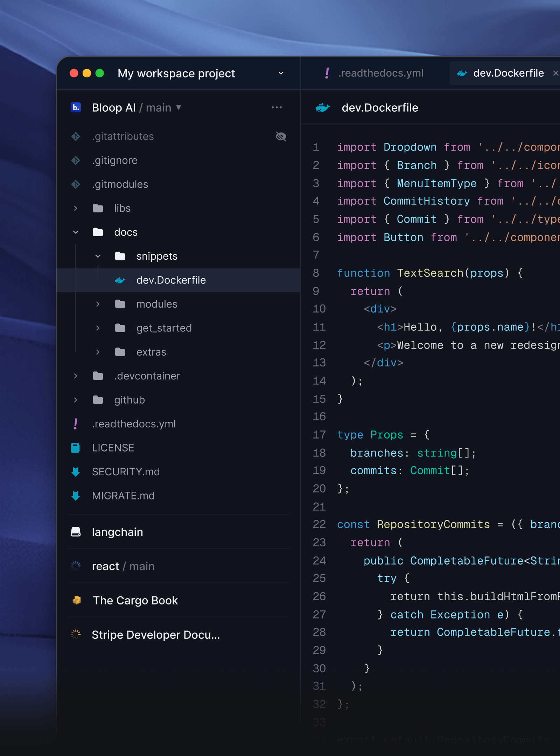Open the main branch selector dropdown
This screenshot has width=560, height=756.
coord(178,107)
